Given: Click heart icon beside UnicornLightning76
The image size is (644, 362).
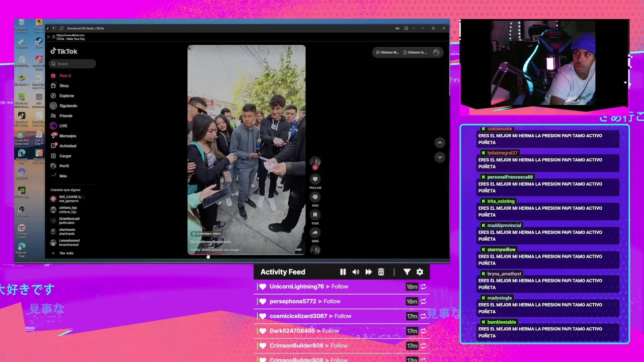Looking at the screenshot, I should [263, 287].
